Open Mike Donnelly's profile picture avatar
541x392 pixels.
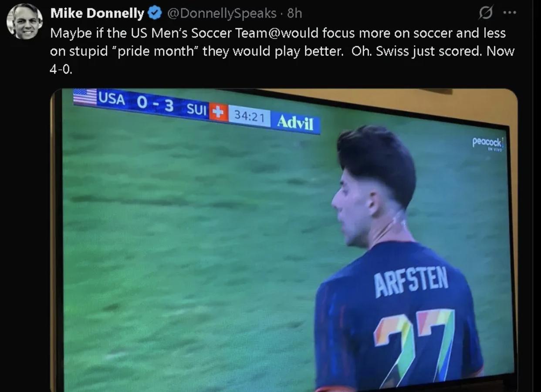[x=25, y=21]
